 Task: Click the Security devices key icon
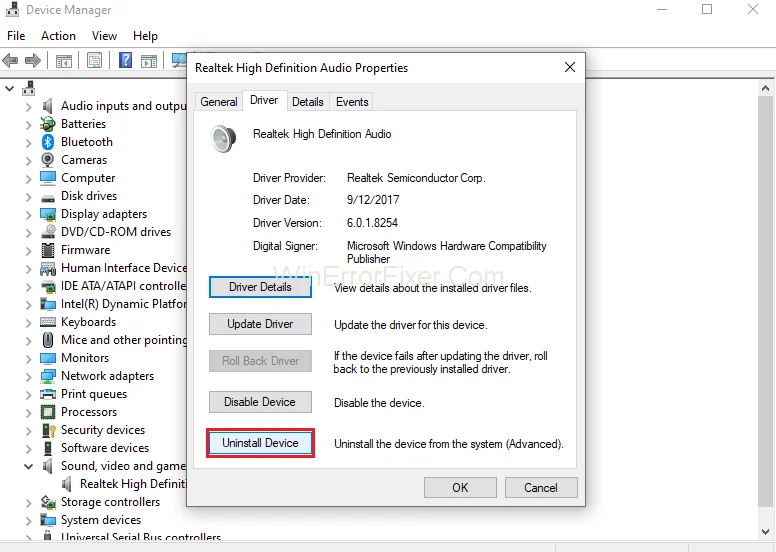coord(48,430)
